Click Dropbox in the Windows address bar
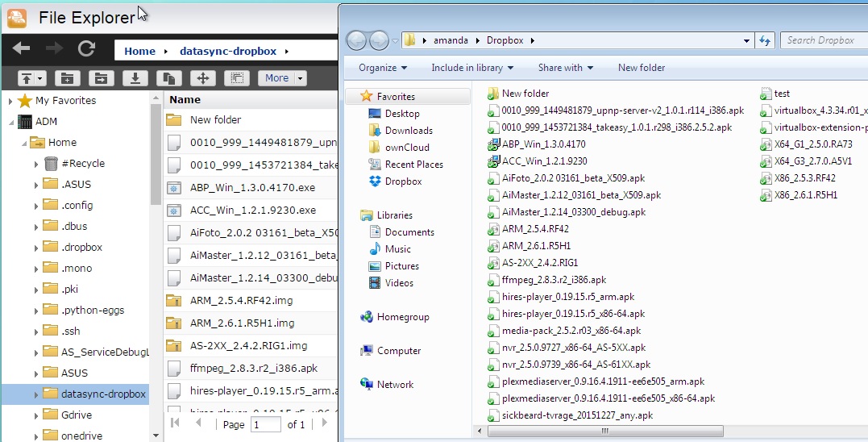This screenshot has height=442, width=868. click(505, 40)
